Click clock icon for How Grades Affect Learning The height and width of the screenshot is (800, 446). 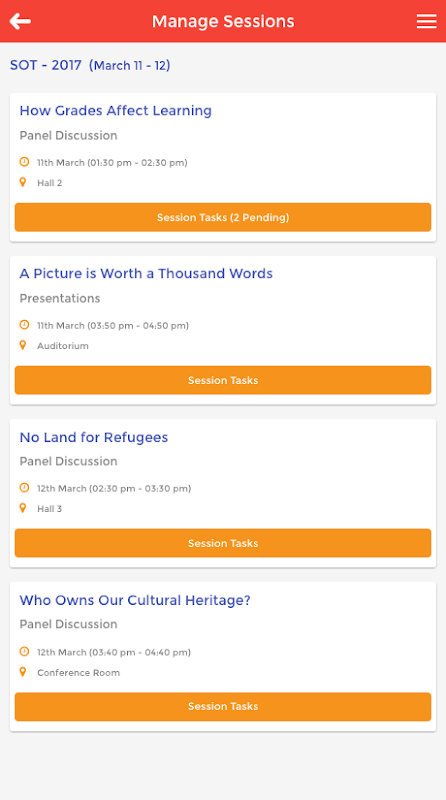click(24, 162)
